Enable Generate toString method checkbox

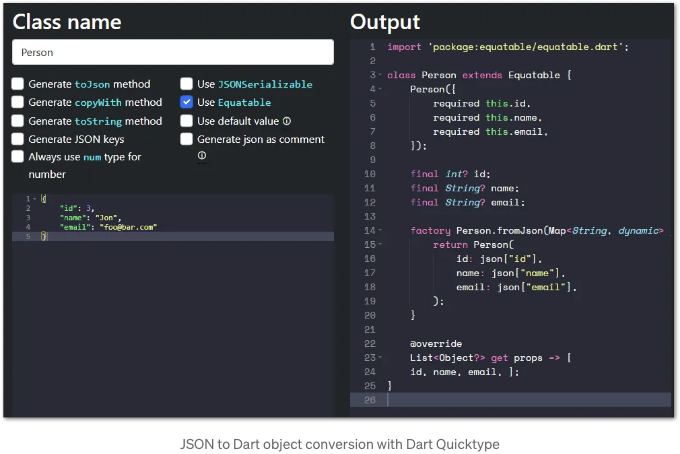pyautogui.click(x=17, y=121)
